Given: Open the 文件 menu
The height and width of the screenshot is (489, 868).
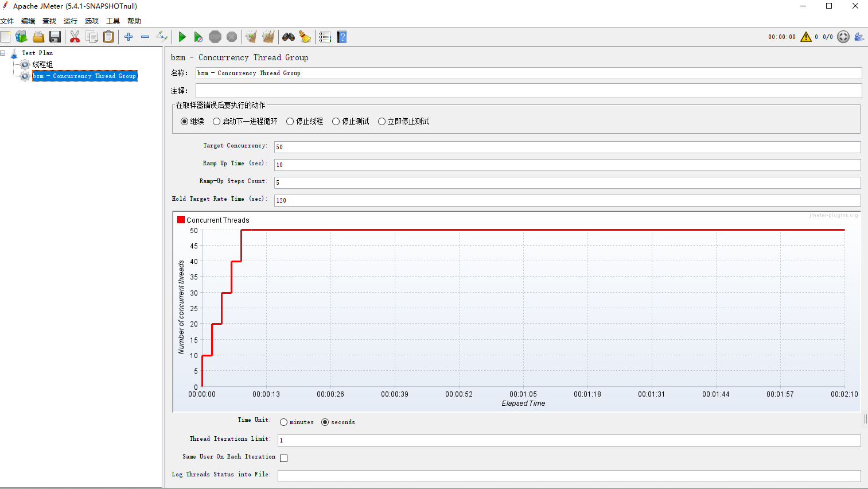Looking at the screenshot, I should point(7,21).
